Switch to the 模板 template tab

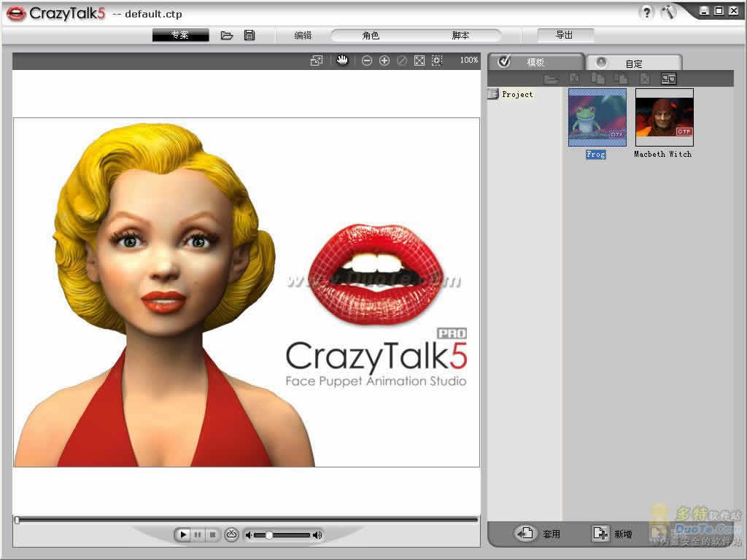(x=535, y=63)
